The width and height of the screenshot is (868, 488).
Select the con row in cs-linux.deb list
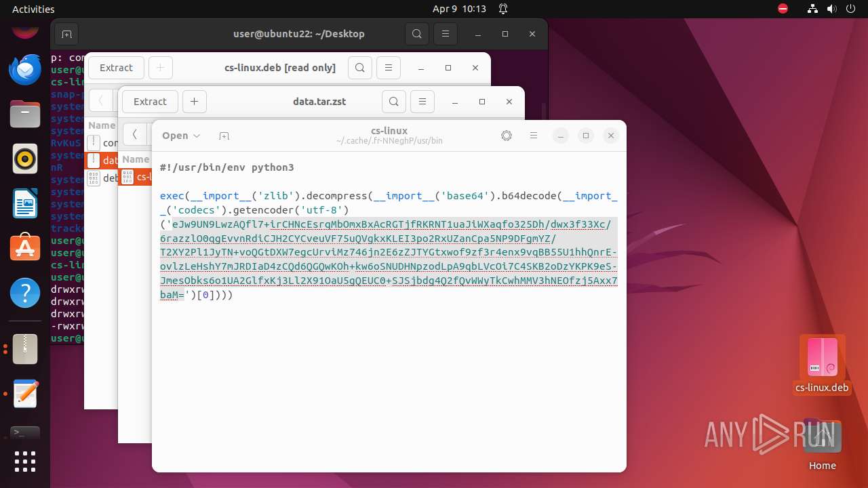101,143
